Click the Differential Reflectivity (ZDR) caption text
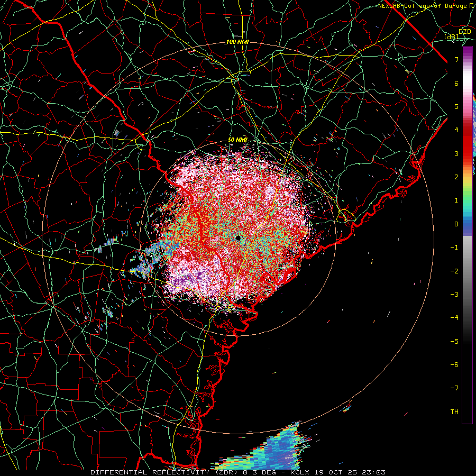476x476 pixels. pyautogui.click(x=165, y=472)
